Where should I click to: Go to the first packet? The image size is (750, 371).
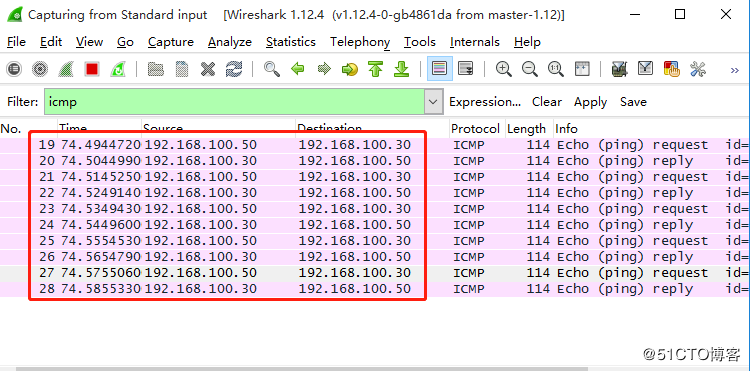375,69
